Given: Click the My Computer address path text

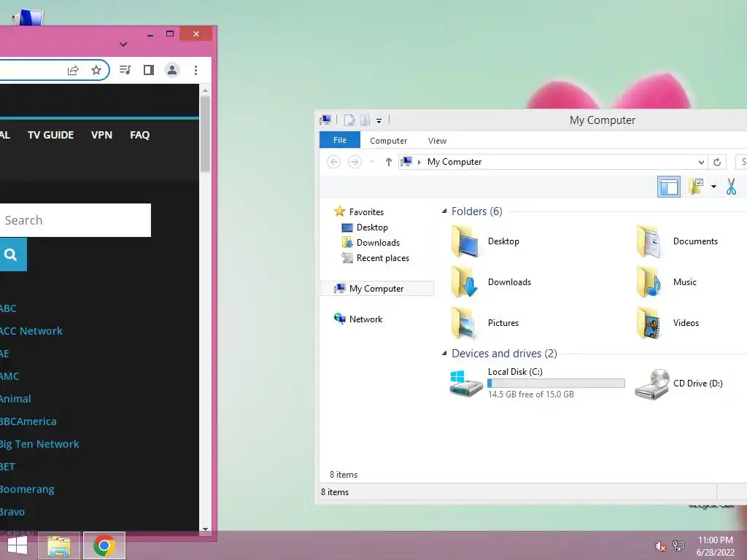Looking at the screenshot, I should click(454, 162).
